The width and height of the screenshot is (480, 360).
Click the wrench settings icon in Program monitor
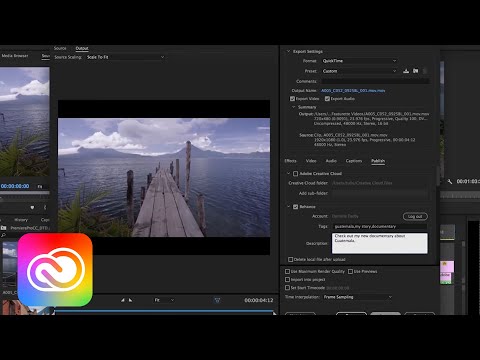point(449,181)
